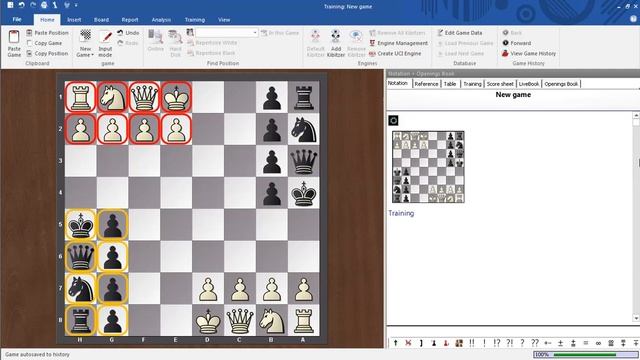Open the Find Position combo box dropdown
The height and width of the screenshot is (360, 640).
[255, 33]
